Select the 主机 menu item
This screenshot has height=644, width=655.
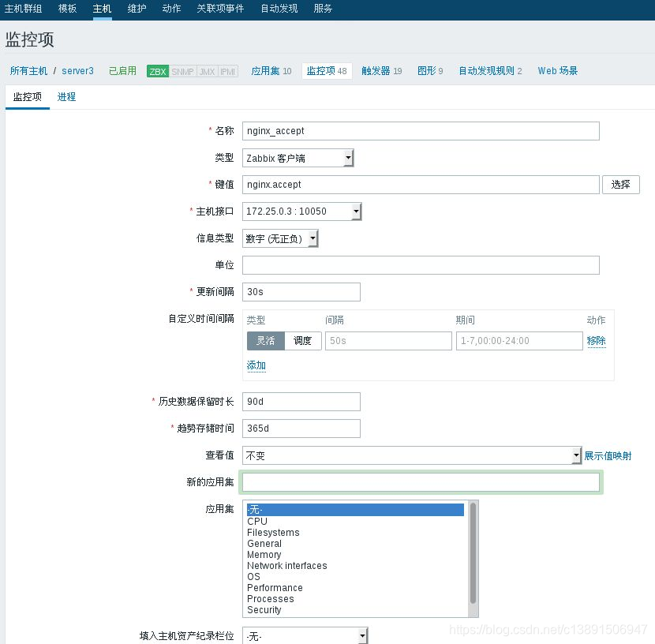pyautogui.click(x=102, y=9)
